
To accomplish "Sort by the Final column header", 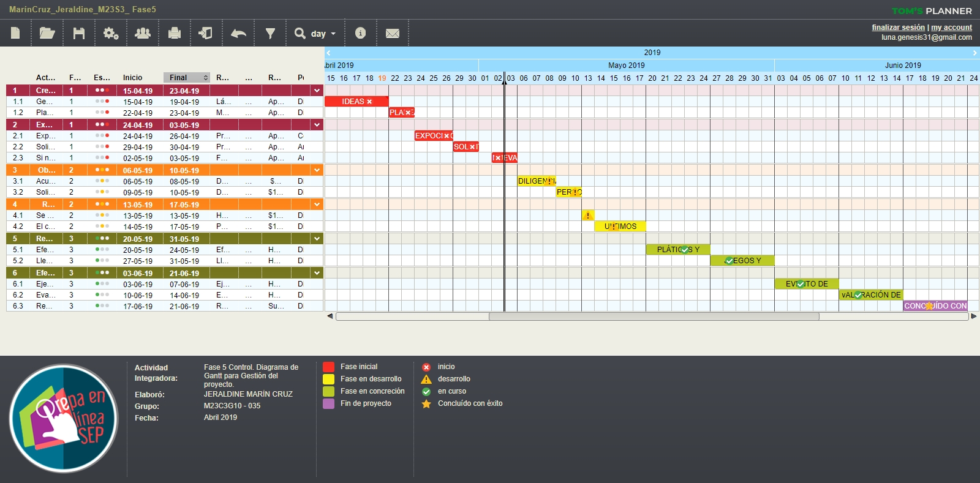I will [x=186, y=78].
